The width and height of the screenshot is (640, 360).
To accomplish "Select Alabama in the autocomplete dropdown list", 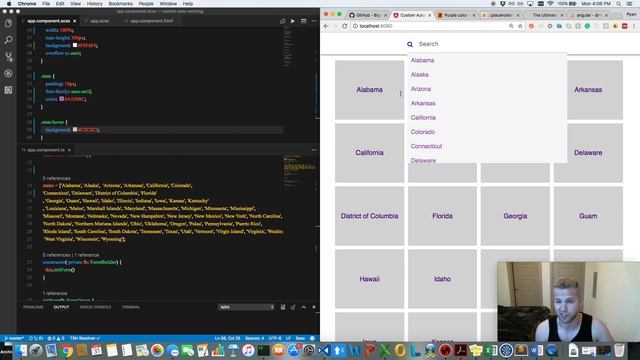I will (x=422, y=60).
